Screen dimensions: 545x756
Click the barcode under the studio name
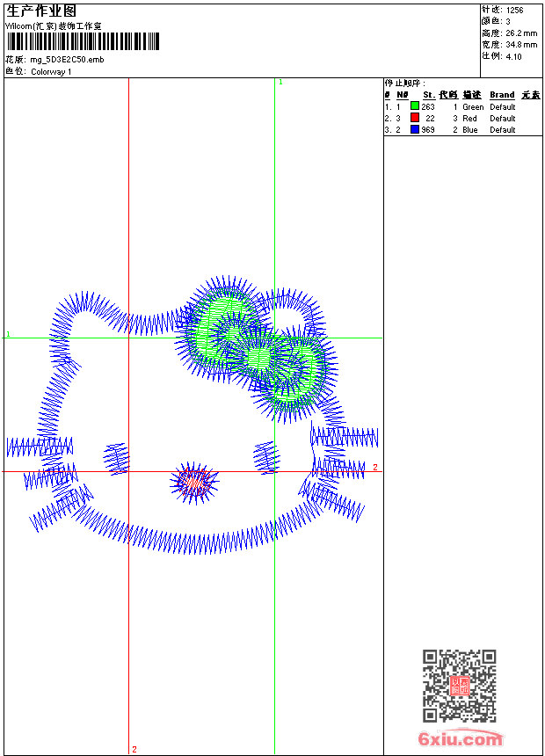pyautogui.click(x=83, y=41)
